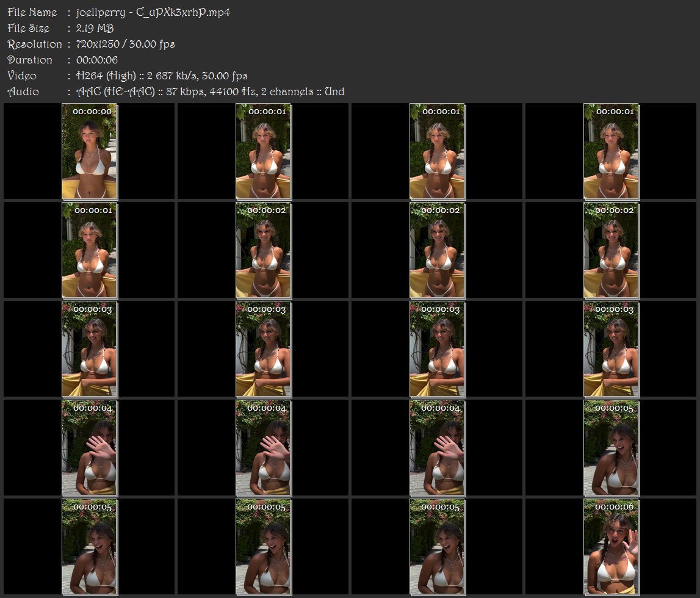This screenshot has height=598, width=700.
Task: Click the file name joellperry - C_uPXk3xrhP.mp4
Action: coord(153,12)
